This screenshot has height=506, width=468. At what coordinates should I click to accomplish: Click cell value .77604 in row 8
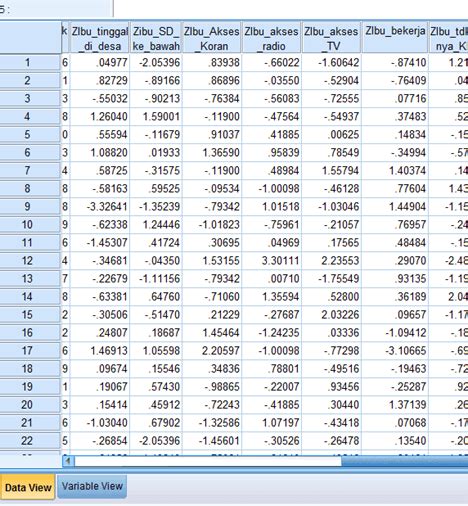click(x=395, y=189)
